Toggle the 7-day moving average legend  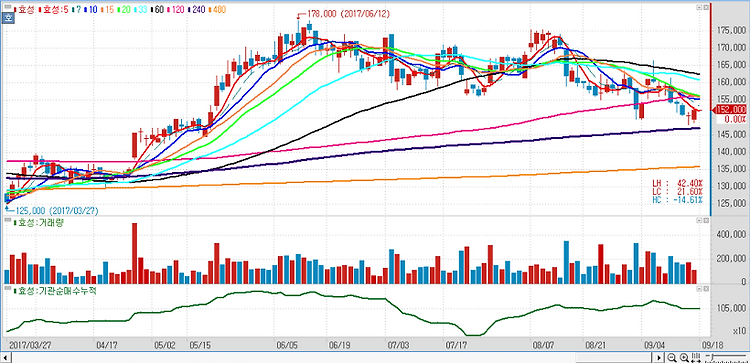tap(77, 10)
